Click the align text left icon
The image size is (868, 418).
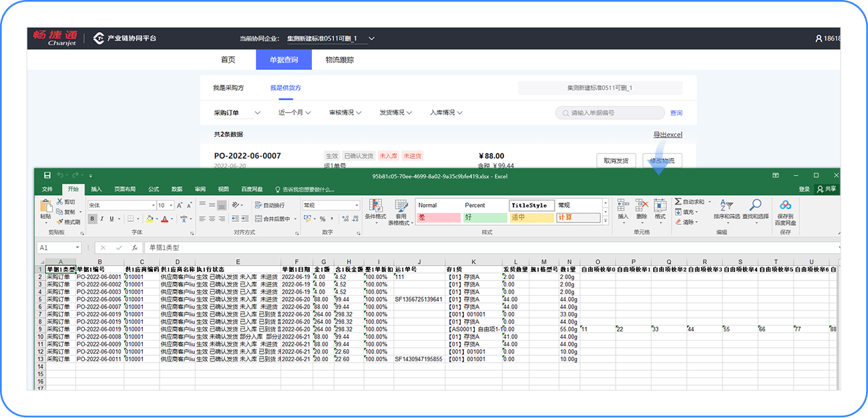click(202, 219)
